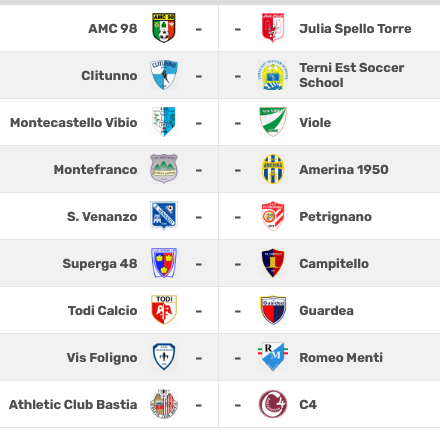Click the C4 round maroon logo
Image resolution: width=440 pixels, height=433 pixels.
(273, 404)
